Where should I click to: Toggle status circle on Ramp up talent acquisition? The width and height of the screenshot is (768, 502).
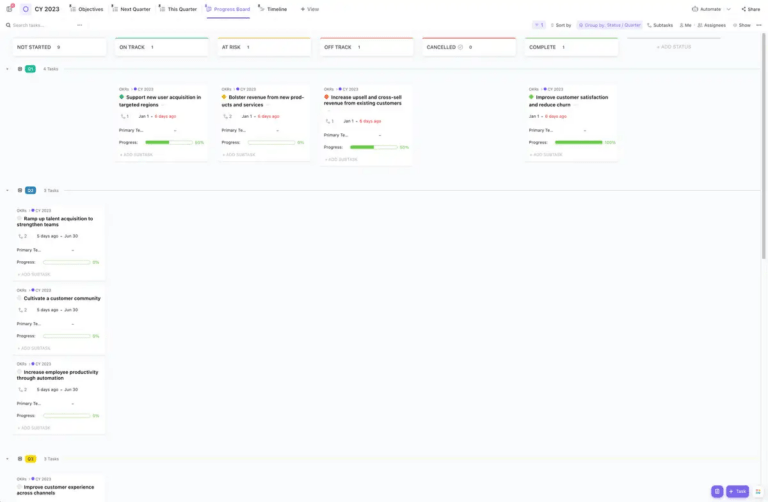(20, 218)
